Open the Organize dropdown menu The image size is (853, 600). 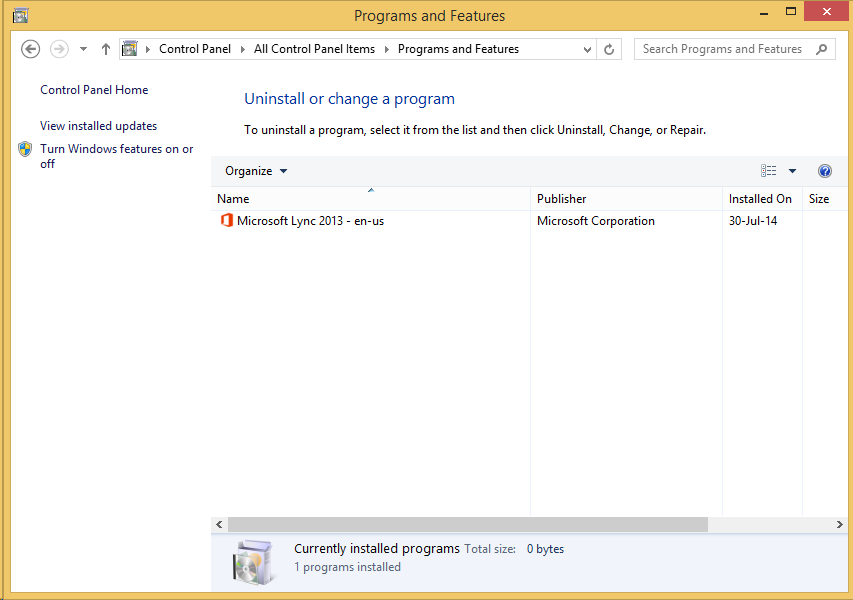click(256, 171)
